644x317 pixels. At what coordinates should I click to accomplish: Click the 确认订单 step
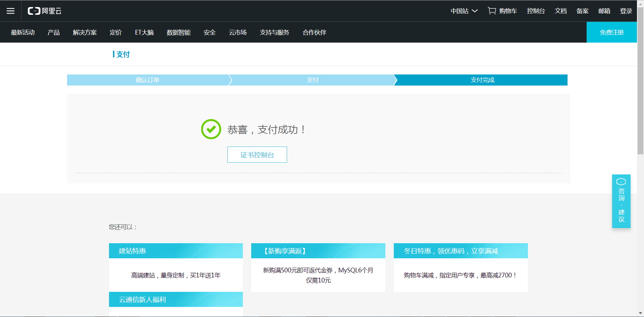click(x=148, y=80)
